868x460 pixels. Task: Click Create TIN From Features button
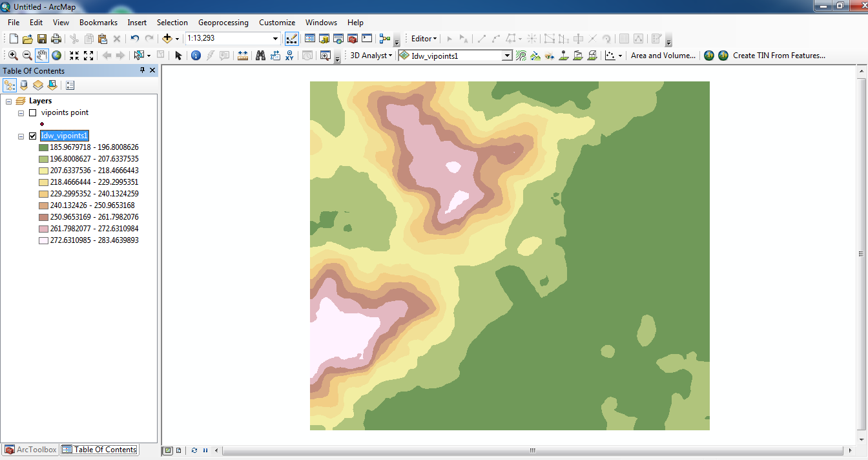[778, 56]
